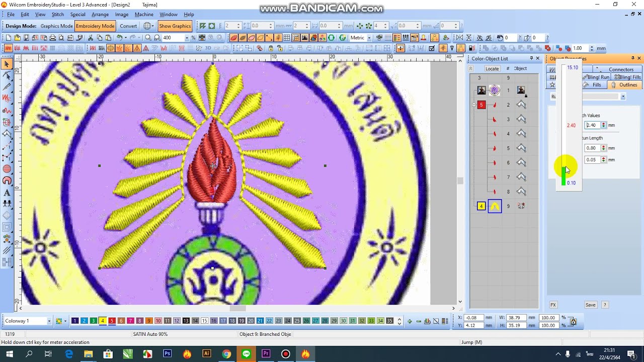
Task: Open the File menu
Action: (x=11, y=15)
